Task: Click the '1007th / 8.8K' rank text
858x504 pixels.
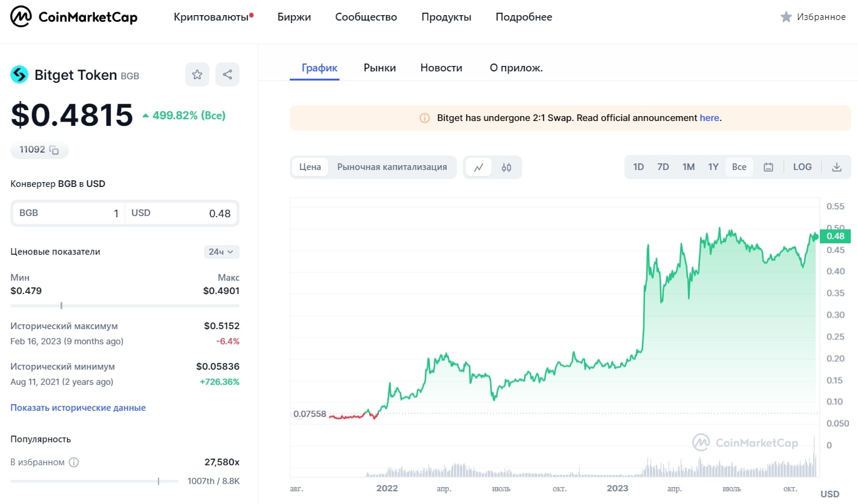Action: 214,482
